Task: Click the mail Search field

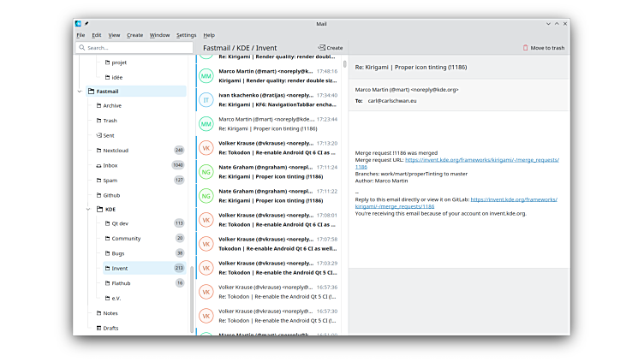Action: coord(133,48)
